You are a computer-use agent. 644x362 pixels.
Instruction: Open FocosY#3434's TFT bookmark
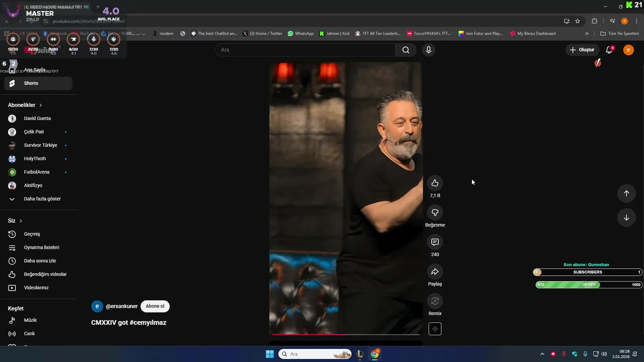point(429,34)
